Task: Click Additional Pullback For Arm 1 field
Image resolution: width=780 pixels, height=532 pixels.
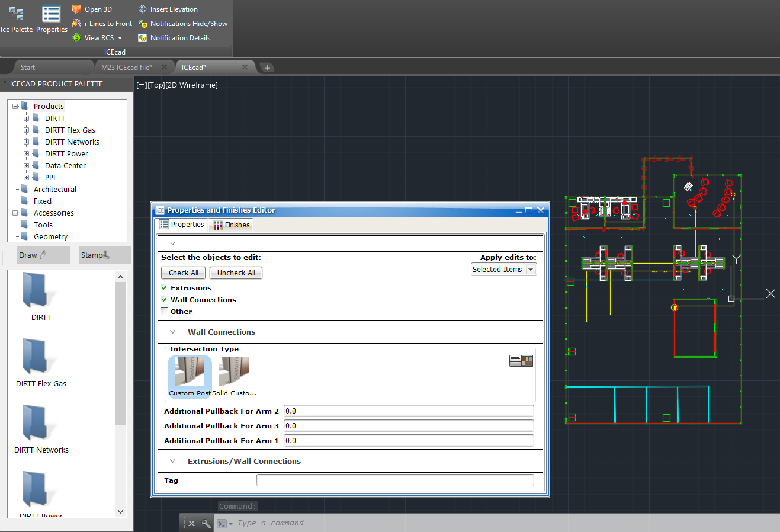Action: [409, 441]
